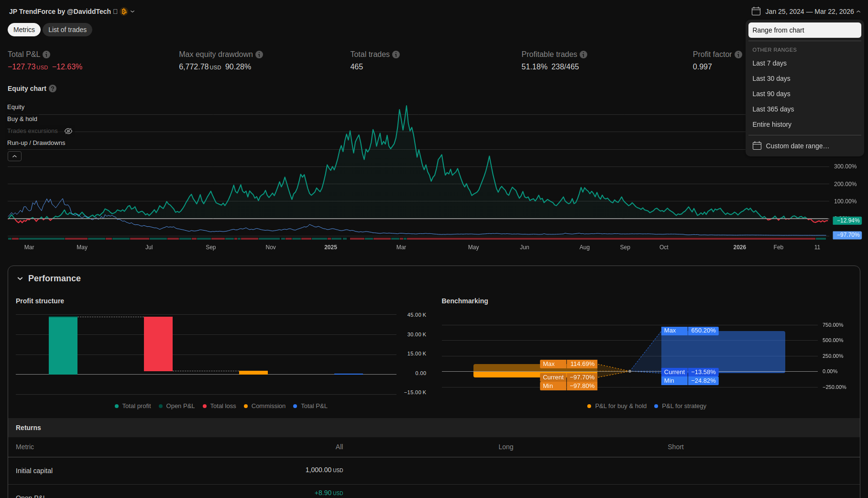Click the Total P&L info icon
Image resolution: width=868 pixels, height=498 pixels.
tap(46, 55)
